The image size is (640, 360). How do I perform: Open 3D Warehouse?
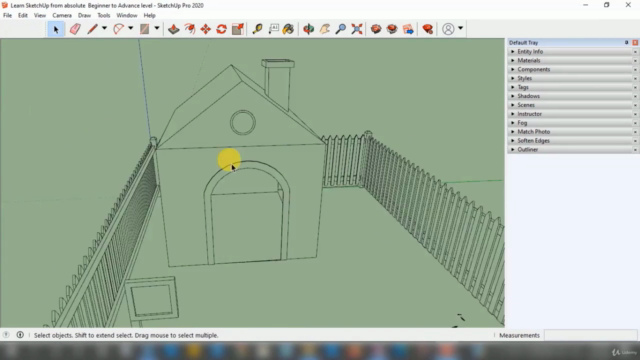point(376,29)
